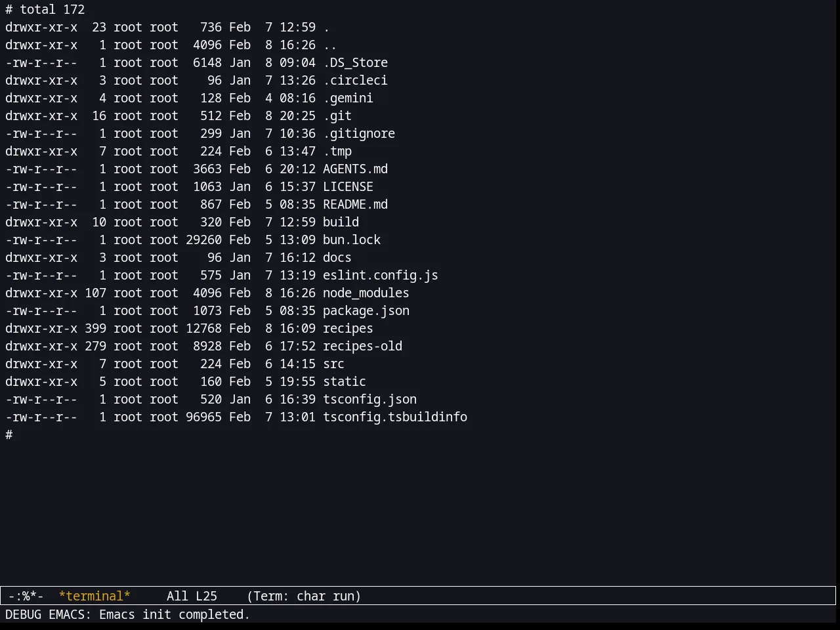The height and width of the screenshot is (630, 840).
Task: Select the .gitignore file entry
Action: coord(359,133)
